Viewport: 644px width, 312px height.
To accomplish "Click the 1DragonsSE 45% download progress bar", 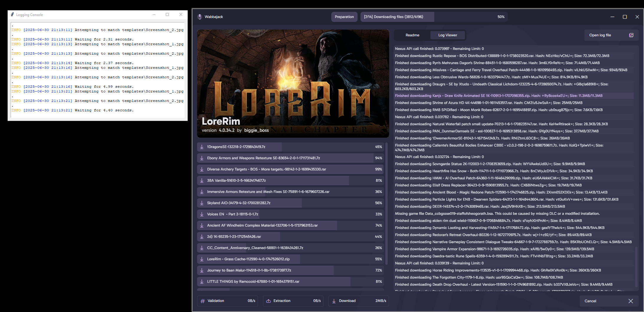I will [x=291, y=147].
